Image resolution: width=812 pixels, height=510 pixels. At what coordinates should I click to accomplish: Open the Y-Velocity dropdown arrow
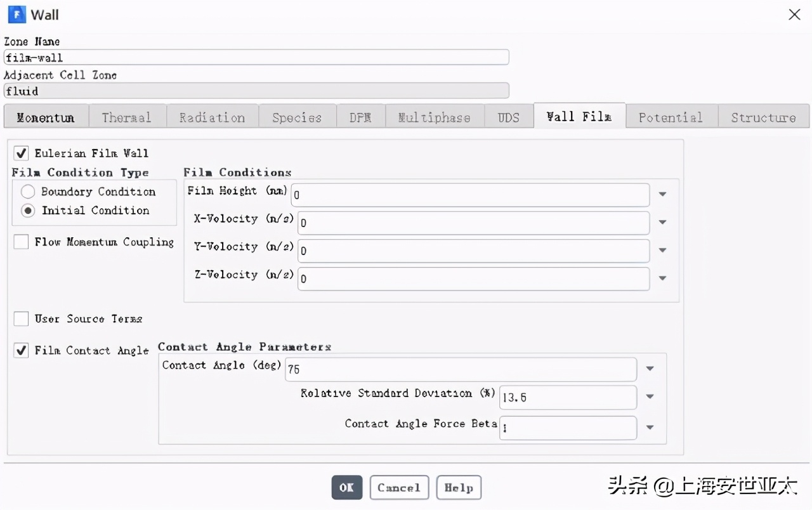662,251
